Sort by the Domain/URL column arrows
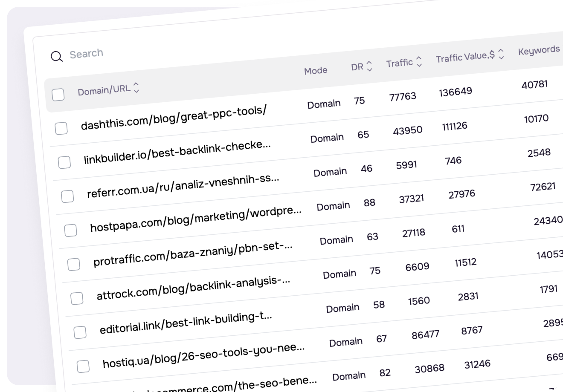 click(136, 87)
